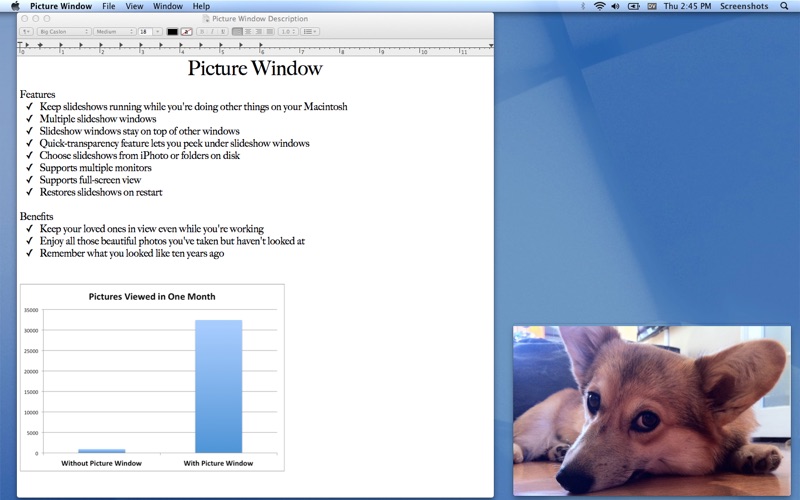Expand the font size dropdown arrow
This screenshot has height=500, width=800.
click(x=158, y=32)
